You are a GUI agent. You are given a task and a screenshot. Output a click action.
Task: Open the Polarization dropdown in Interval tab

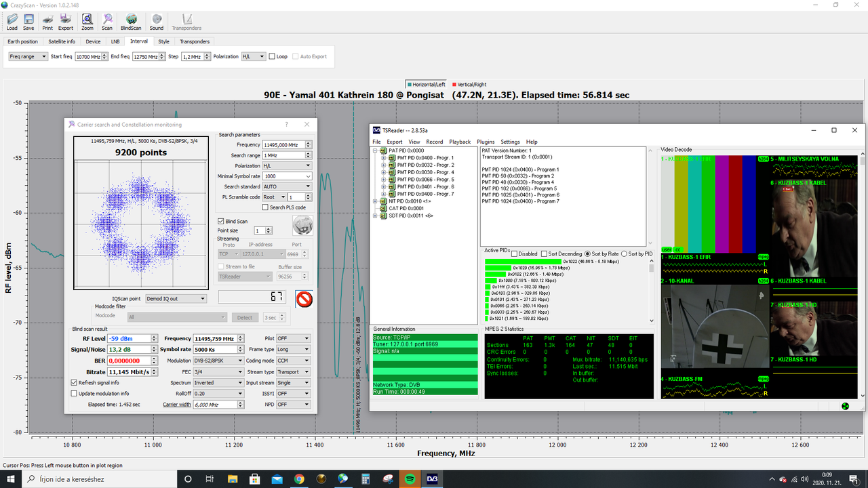click(x=254, y=56)
